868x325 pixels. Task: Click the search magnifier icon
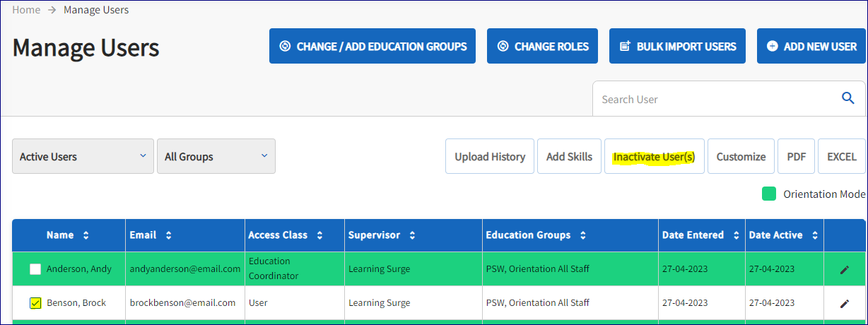[848, 98]
